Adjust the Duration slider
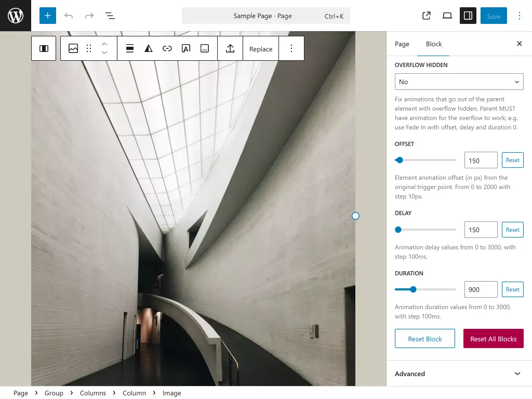532x399 pixels. coord(414,289)
